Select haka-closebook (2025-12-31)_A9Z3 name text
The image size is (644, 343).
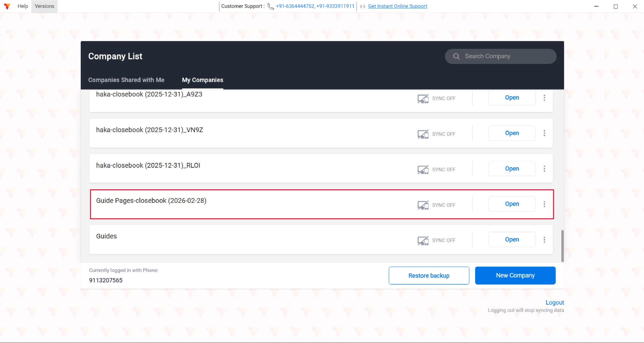pyautogui.click(x=149, y=94)
